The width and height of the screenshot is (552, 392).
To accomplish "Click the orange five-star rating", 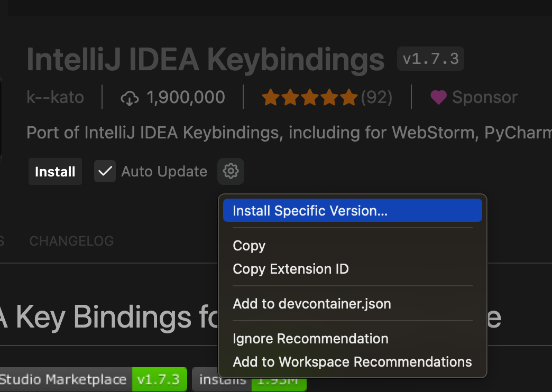I will coord(310,97).
